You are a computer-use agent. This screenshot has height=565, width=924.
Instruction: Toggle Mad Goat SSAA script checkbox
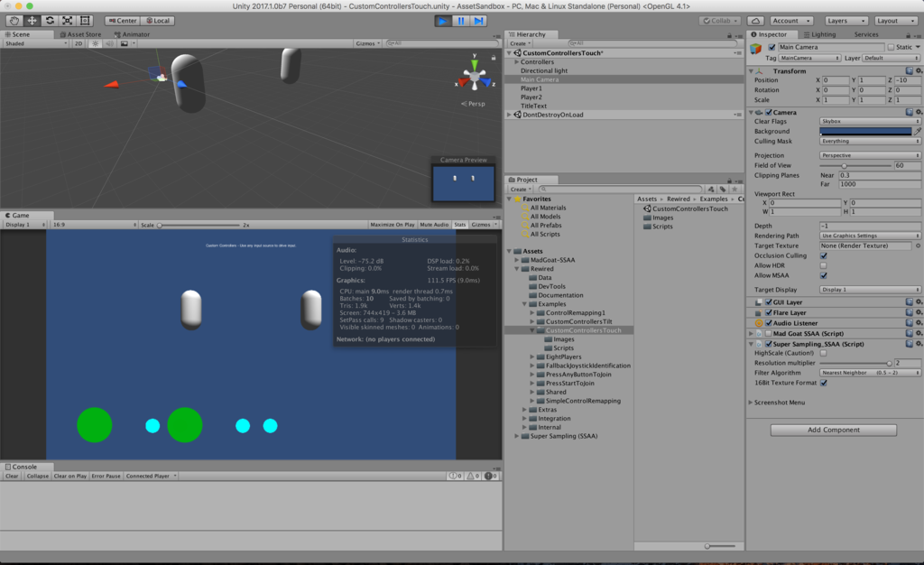point(769,333)
